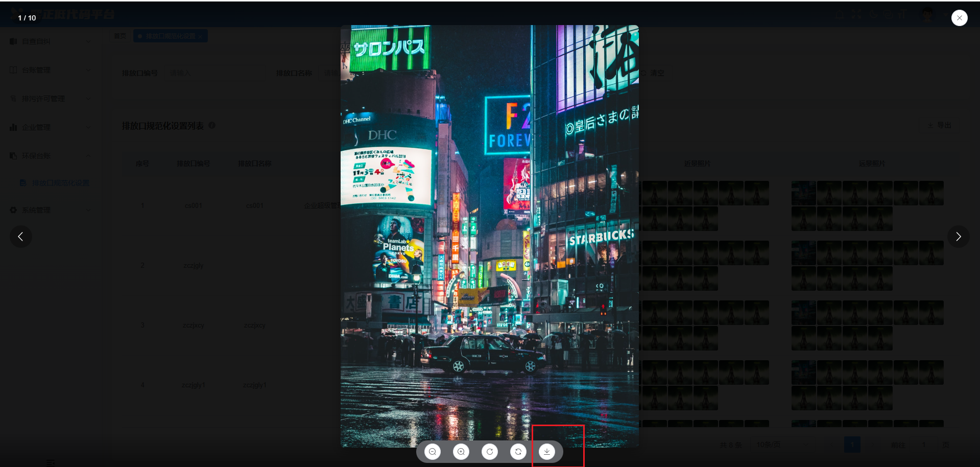The image size is (980, 467).
Task: Open the 环保台账 sidebar menu
Action: click(x=50, y=156)
